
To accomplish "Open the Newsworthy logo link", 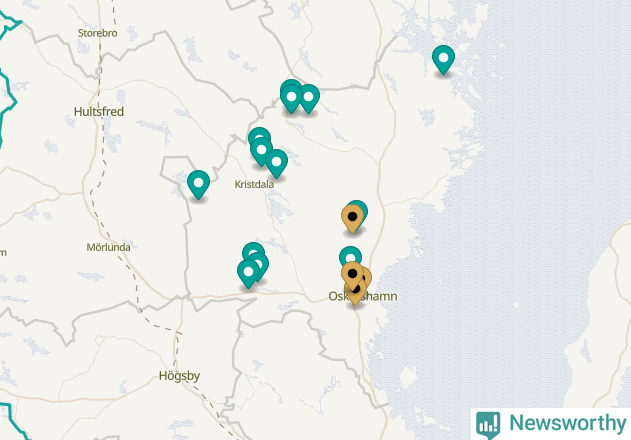I will (x=551, y=424).
